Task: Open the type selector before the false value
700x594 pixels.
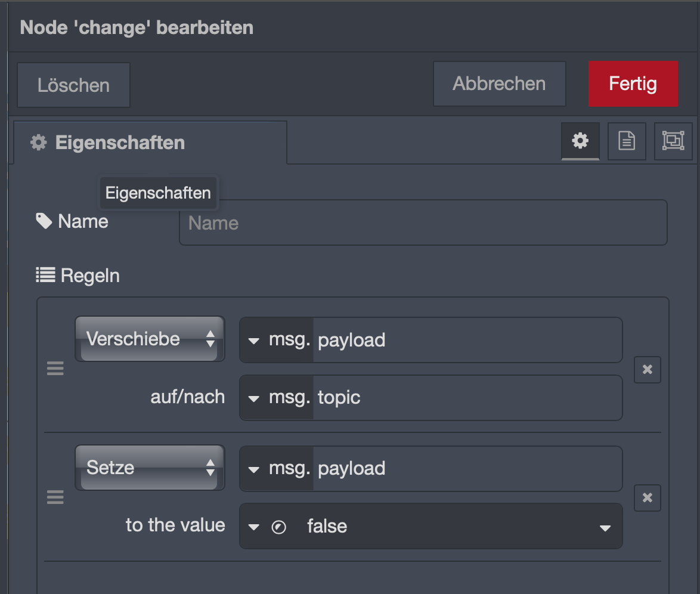Action: pyautogui.click(x=253, y=527)
